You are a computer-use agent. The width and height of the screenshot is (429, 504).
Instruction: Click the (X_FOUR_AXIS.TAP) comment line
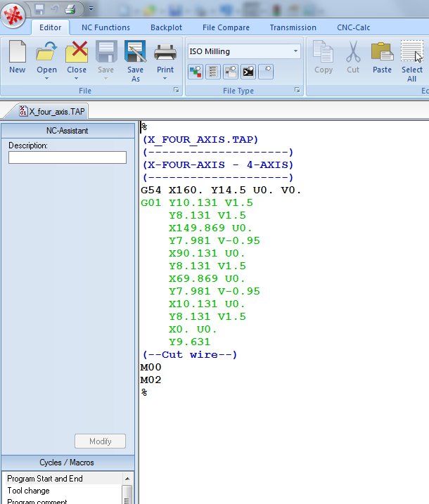point(200,139)
